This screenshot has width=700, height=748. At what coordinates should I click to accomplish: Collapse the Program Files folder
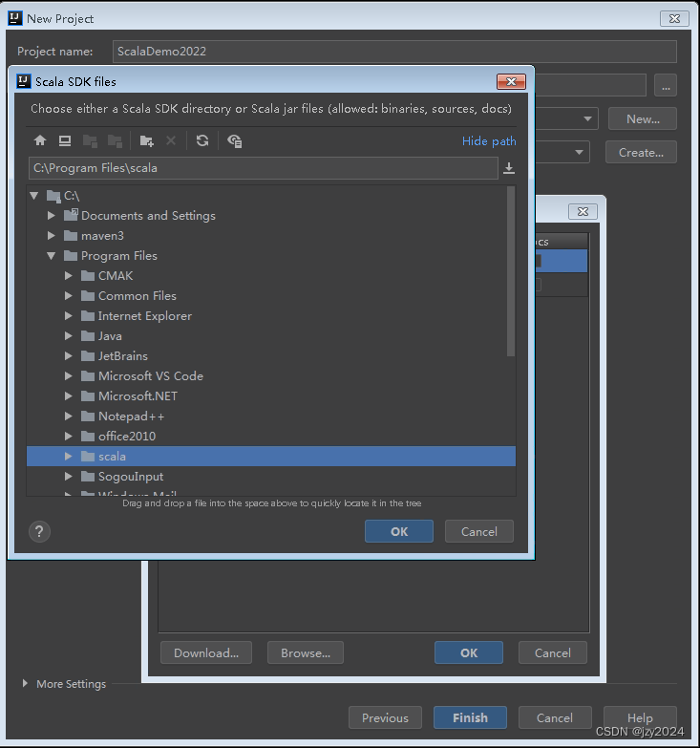(x=51, y=256)
